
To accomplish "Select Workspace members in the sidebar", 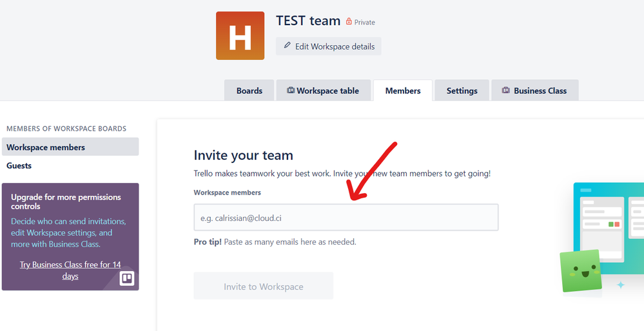I will (x=70, y=147).
